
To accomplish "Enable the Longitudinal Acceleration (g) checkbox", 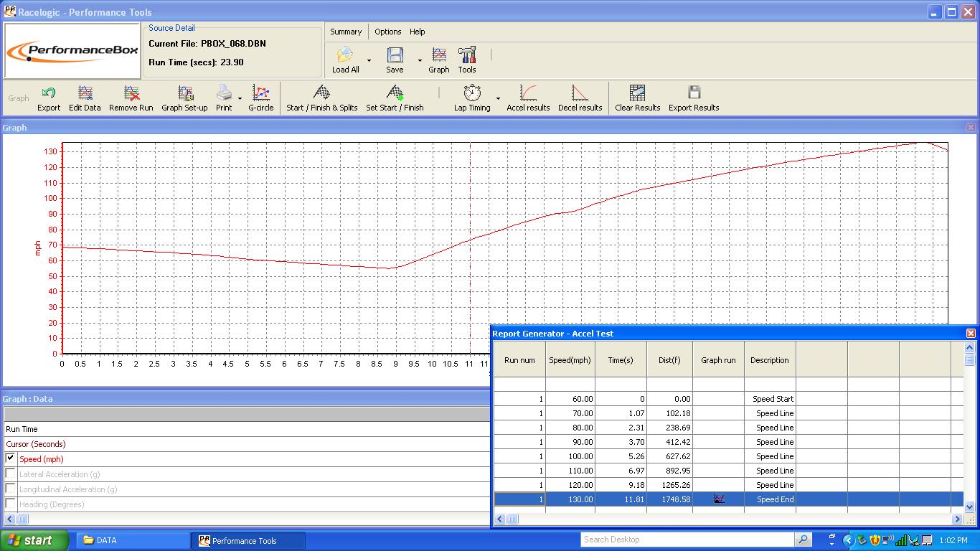I will (10, 489).
